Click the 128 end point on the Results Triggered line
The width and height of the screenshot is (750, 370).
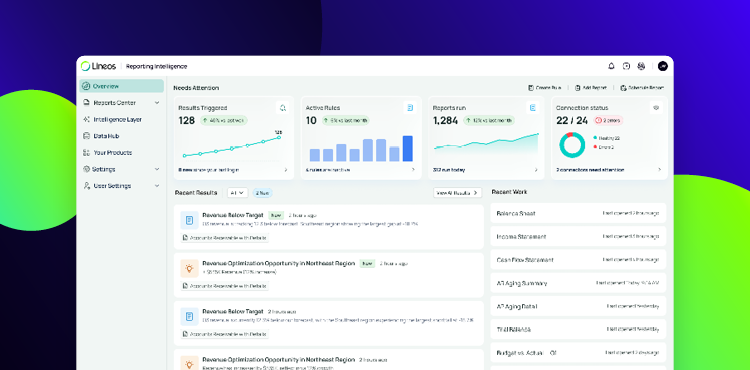point(279,137)
